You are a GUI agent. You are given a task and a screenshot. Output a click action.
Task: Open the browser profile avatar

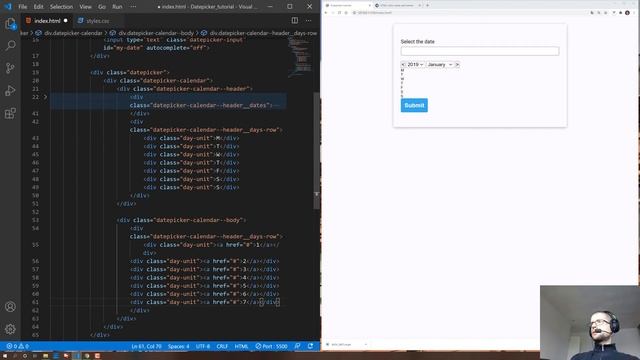click(x=627, y=13)
